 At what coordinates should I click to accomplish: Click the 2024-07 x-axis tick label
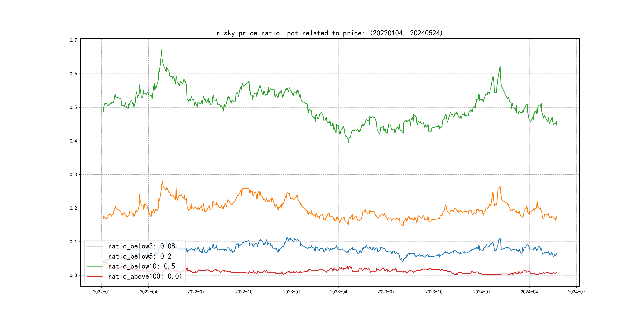click(576, 292)
